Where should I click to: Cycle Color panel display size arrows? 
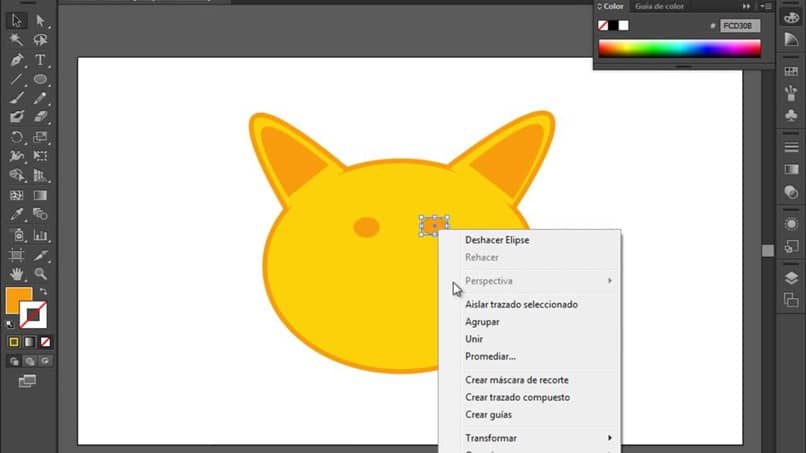[x=599, y=6]
